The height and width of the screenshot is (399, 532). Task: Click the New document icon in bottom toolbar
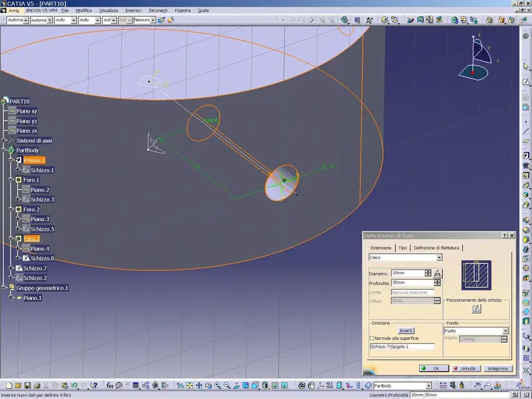[9, 385]
